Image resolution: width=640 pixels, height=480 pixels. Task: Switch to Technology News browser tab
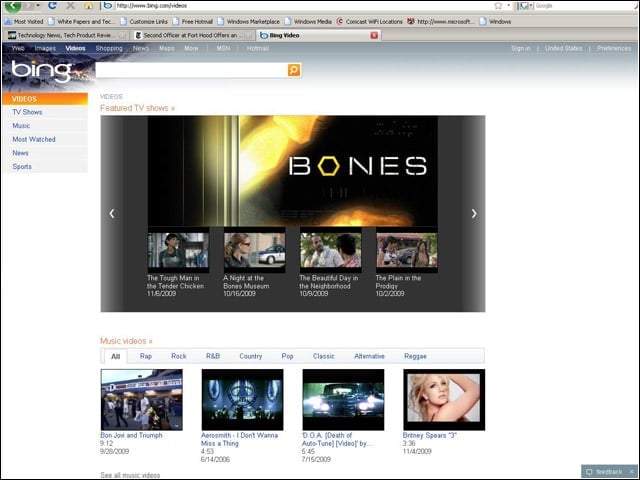[x=67, y=36]
